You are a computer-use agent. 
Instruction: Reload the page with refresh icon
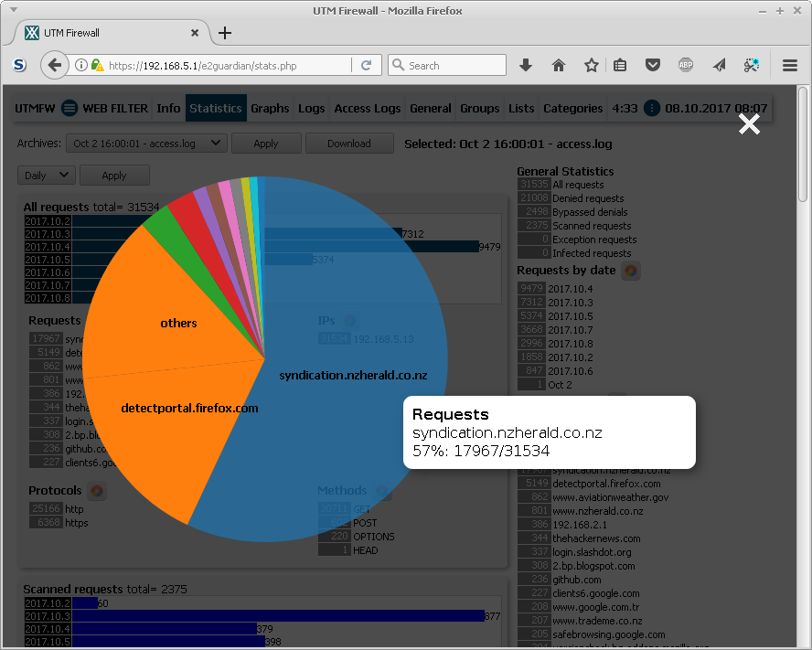coord(366,65)
